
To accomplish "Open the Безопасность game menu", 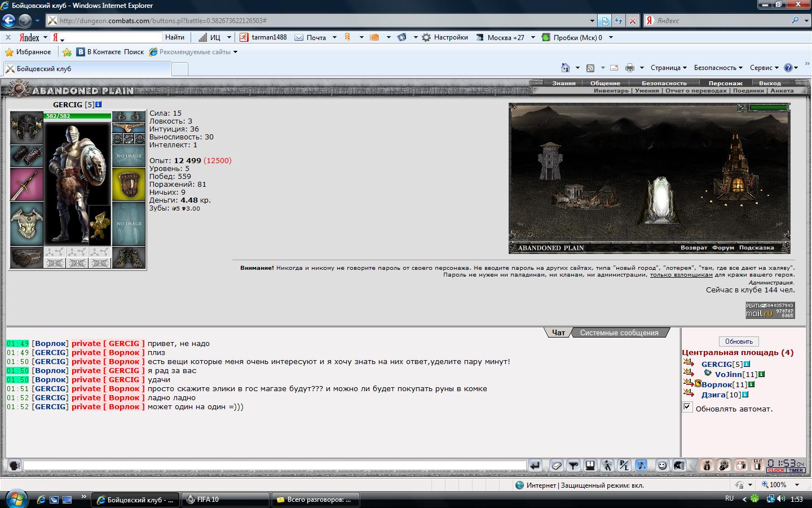I will click(x=664, y=84).
